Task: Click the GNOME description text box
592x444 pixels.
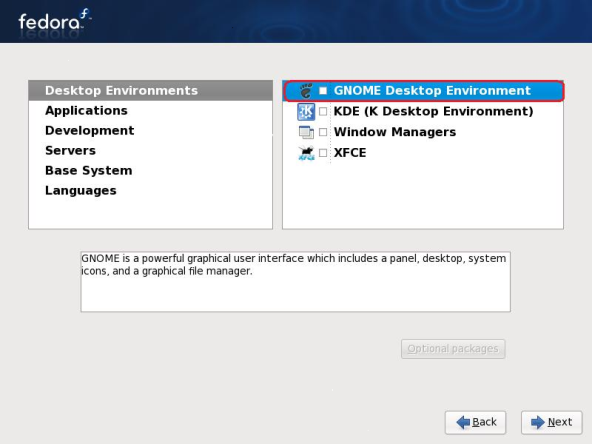Action: click(x=295, y=282)
